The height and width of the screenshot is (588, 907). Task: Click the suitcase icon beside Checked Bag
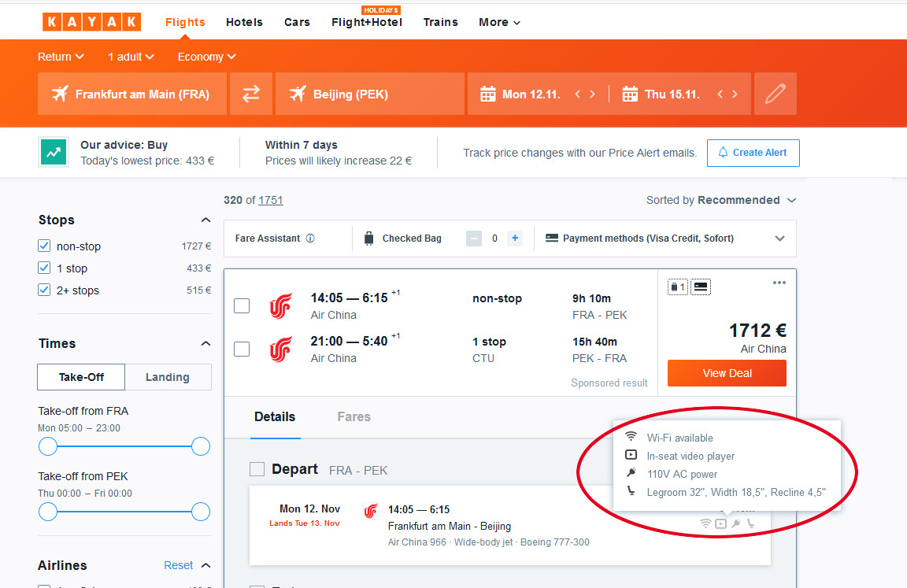coord(369,239)
